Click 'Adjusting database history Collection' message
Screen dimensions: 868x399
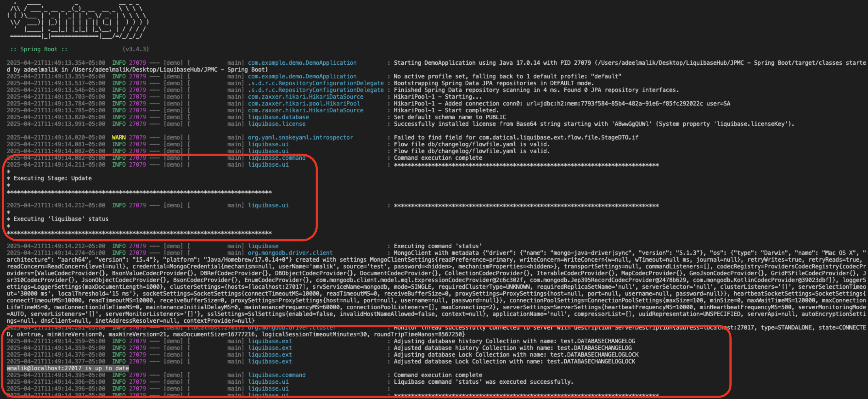(514, 341)
